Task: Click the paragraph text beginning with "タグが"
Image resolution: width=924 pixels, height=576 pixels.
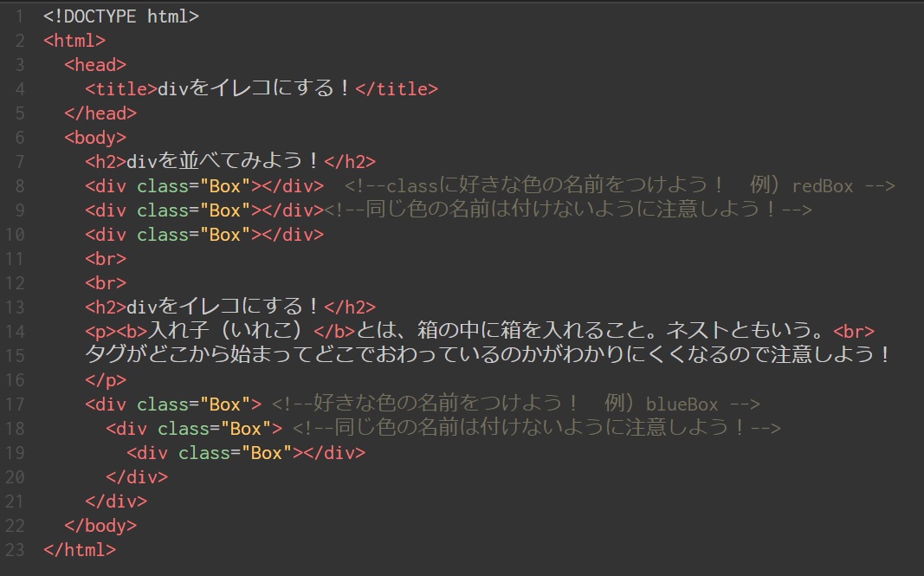Action: click(487, 355)
